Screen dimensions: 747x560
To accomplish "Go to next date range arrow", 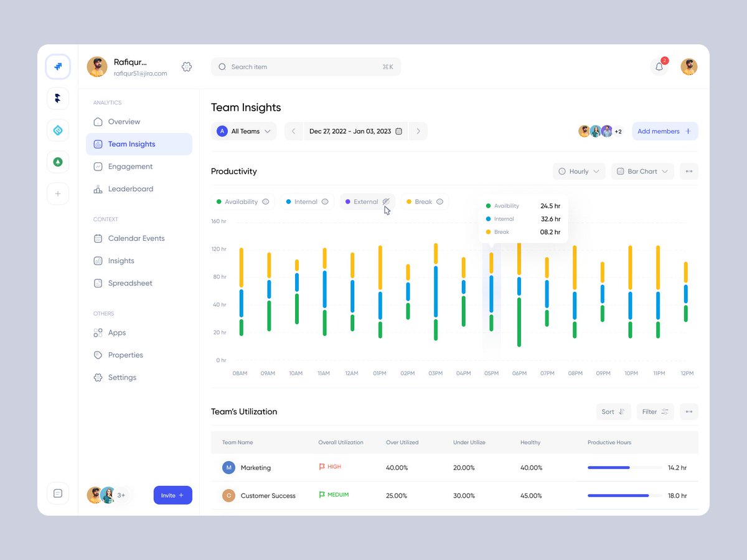I will pyautogui.click(x=418, y=131).
